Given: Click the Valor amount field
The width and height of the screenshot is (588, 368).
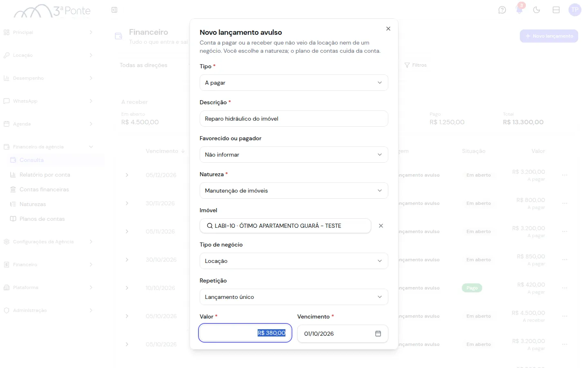Looking at the screenshot, I should pyautogui.click(x=245, y=333).
